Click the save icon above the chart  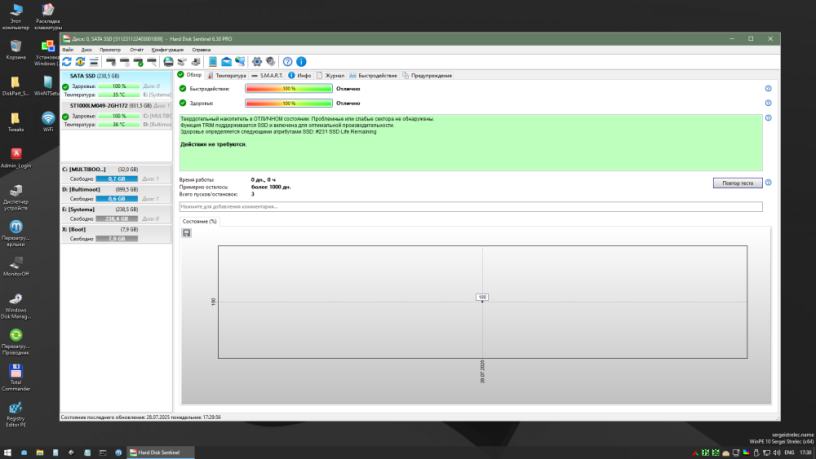pos(187,233)
